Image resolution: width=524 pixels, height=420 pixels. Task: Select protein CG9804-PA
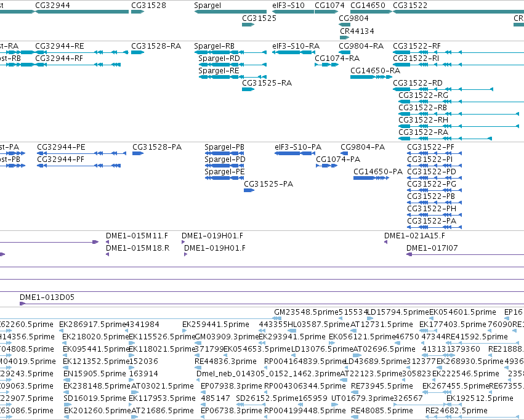click(x=363, y=147)
